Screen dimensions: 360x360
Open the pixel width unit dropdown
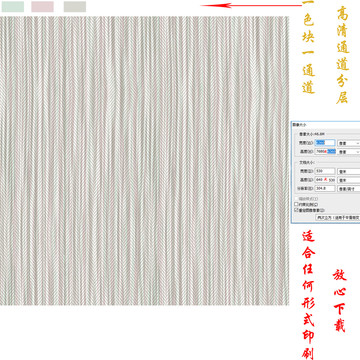349,143
